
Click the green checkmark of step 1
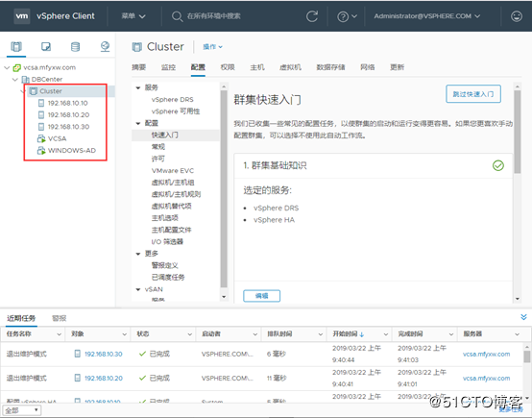[x=498, y=165]
